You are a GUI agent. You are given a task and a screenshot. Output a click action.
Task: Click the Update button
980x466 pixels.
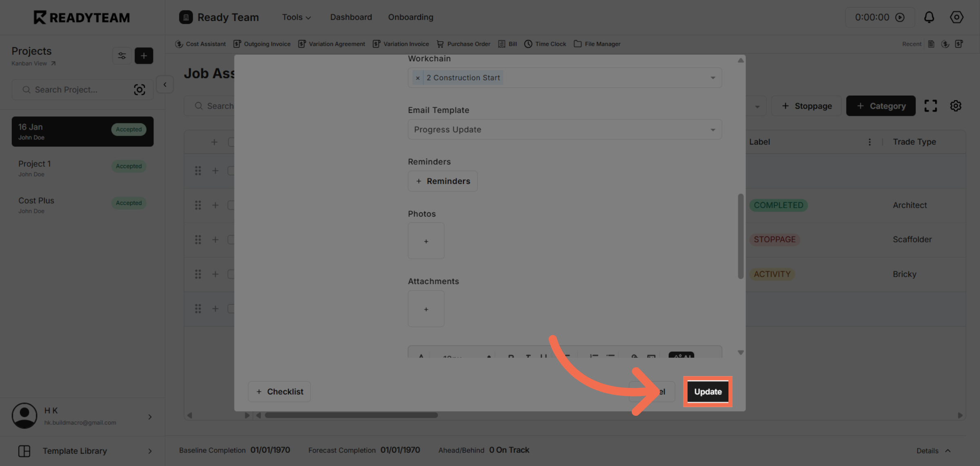tap(708, 392)
